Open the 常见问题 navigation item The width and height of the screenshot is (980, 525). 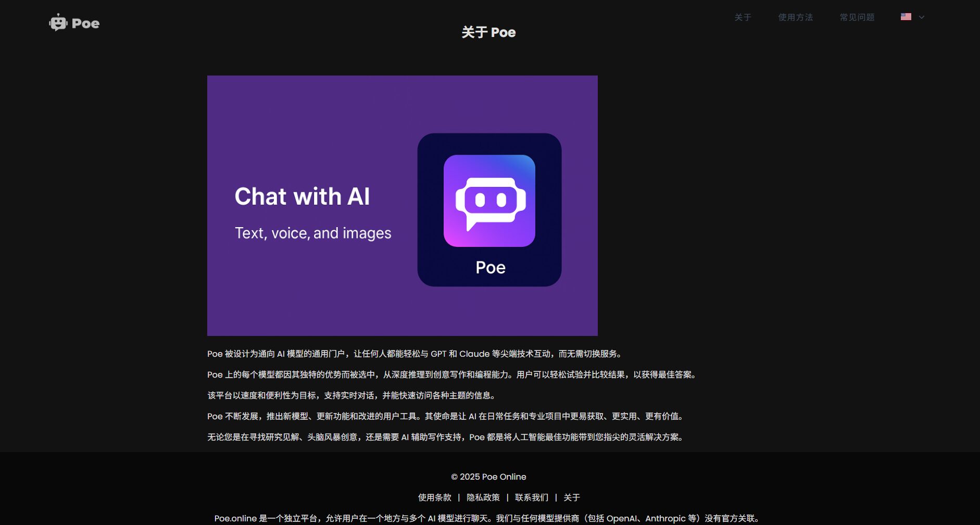pos(857,17)
